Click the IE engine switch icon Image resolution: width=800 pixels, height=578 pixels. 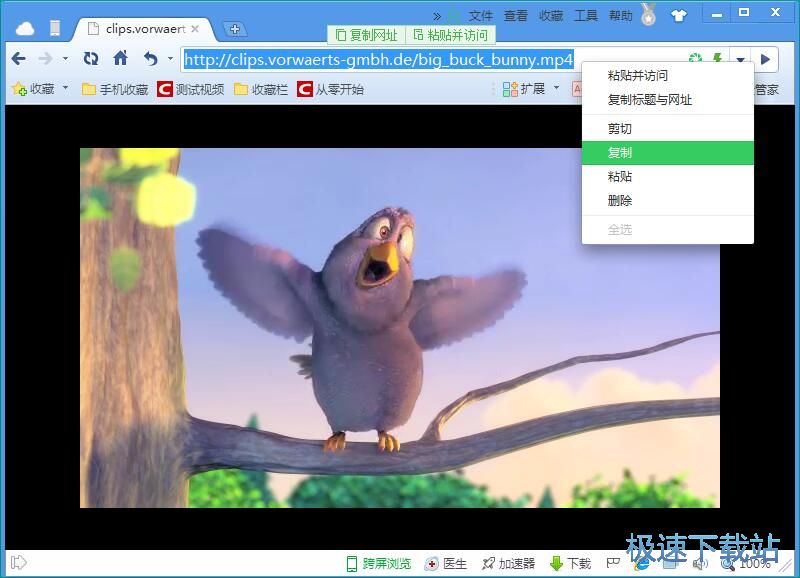pyautogui.click(x=642, y=564)
